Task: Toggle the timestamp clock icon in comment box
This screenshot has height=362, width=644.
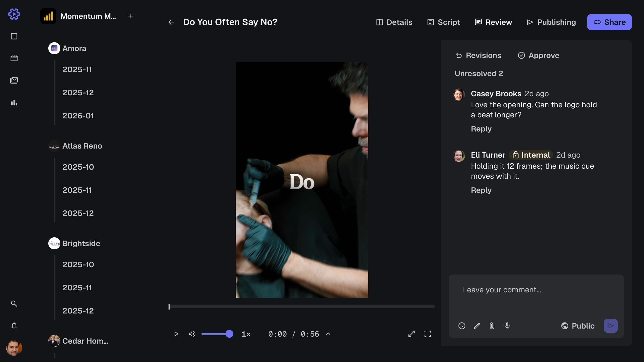Action: point(462,326)
